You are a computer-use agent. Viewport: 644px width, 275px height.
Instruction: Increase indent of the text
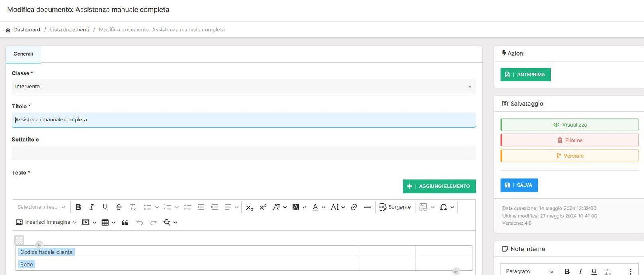215,207
